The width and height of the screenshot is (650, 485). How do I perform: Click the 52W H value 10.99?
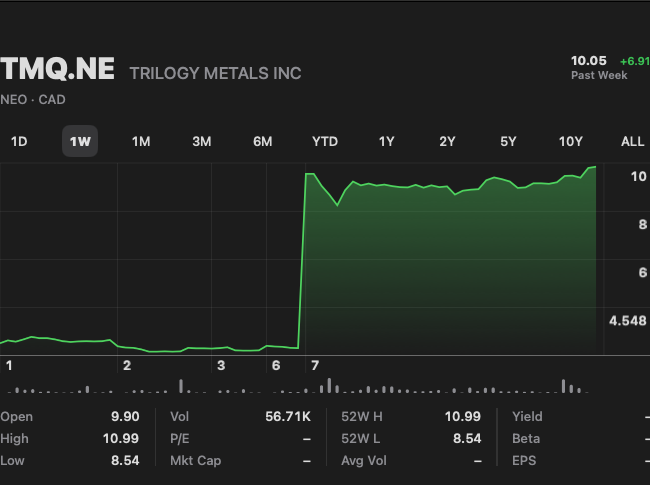(x=464, y=417)
